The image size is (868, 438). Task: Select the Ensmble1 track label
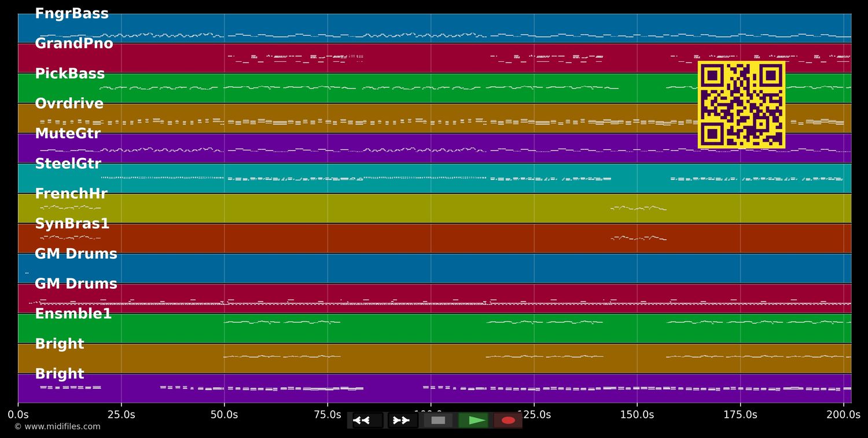73,314
